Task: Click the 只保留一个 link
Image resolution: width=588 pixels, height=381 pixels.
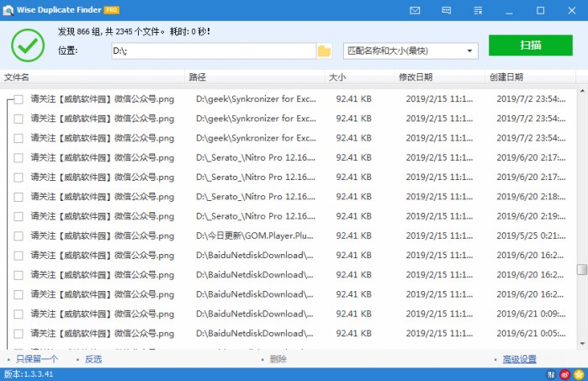Action: 37,359
